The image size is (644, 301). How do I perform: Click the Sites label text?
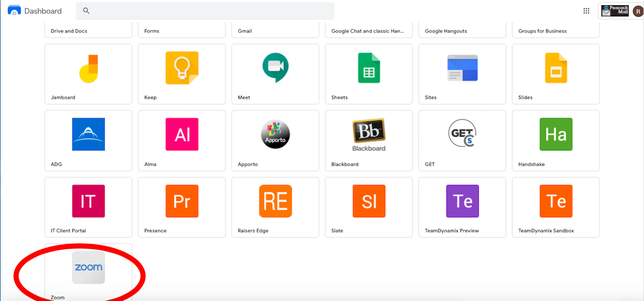click(431, 98)
